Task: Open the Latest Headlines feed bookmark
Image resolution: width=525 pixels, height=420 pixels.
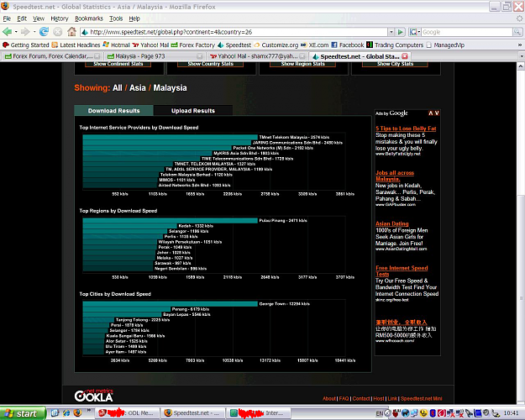Action: click(76, 45)
